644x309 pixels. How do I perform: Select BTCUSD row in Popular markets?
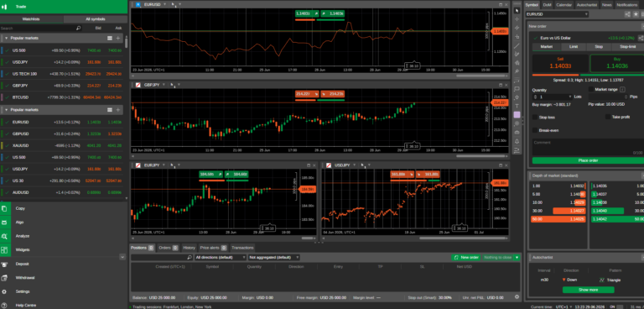point(62,97)
